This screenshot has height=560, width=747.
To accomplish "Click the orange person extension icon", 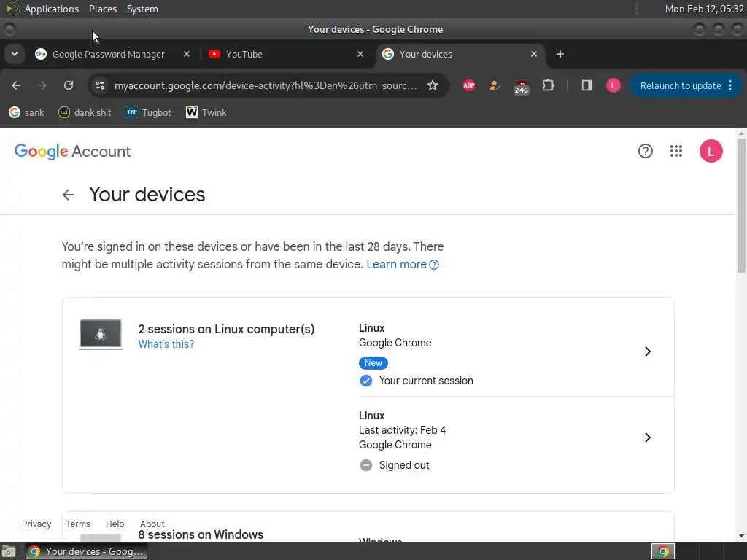I will click(495, 85).
